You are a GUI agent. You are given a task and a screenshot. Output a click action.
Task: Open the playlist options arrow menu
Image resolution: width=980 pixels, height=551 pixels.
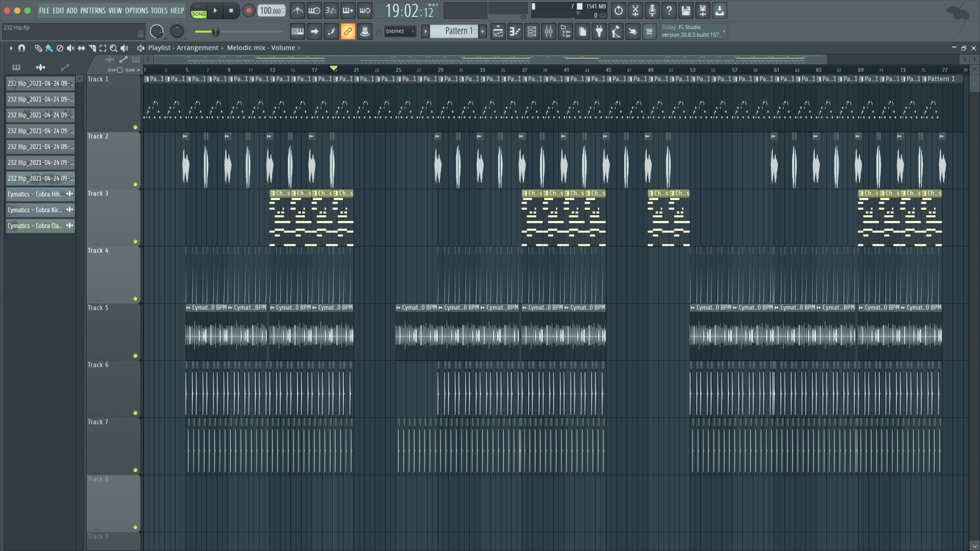pos(11,48)
